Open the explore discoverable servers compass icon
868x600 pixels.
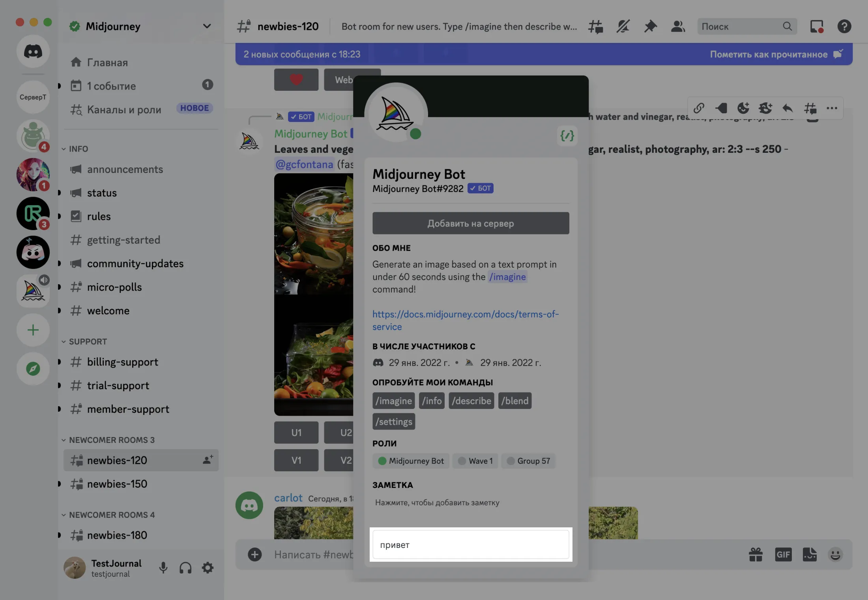(x=33, y=369)
